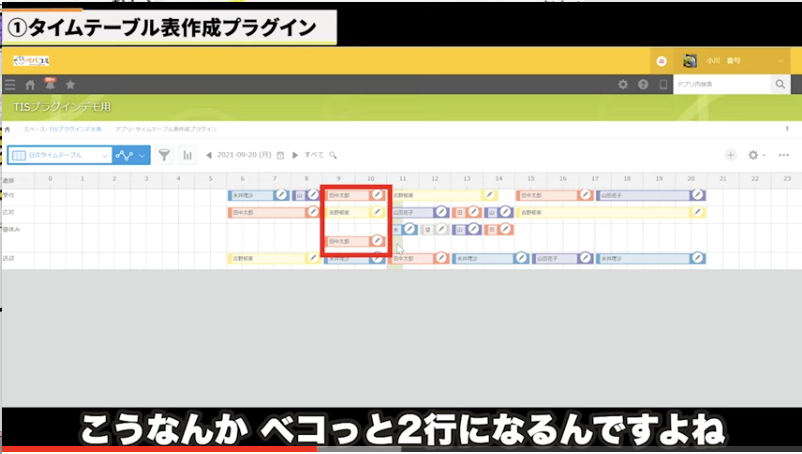This screenshot has width=802, height=454.
Task: Click the help question mark icon
Action: coord(643,85)
